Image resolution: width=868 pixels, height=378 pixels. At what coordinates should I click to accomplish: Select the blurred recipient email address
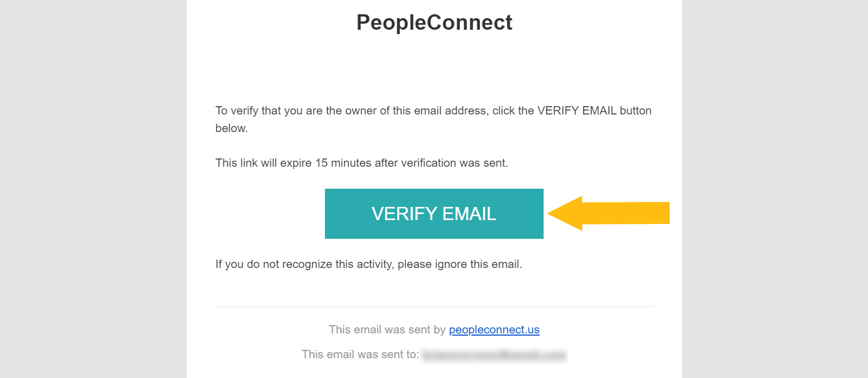coord(494,355)
